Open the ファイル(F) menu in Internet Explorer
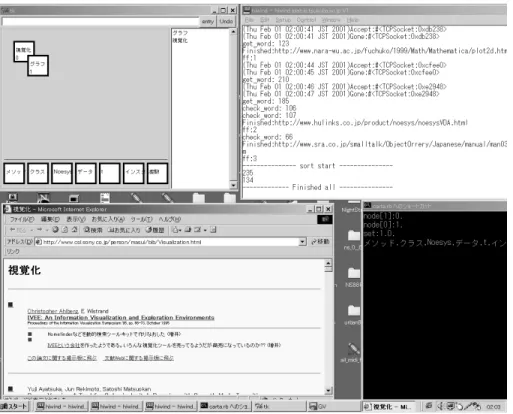 pyautogui.click(x=22, y=219)
